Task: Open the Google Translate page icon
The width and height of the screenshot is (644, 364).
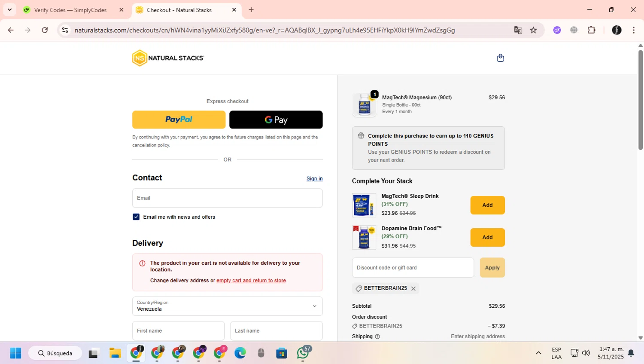Action: pyautogui.click(x=518, y=30)
